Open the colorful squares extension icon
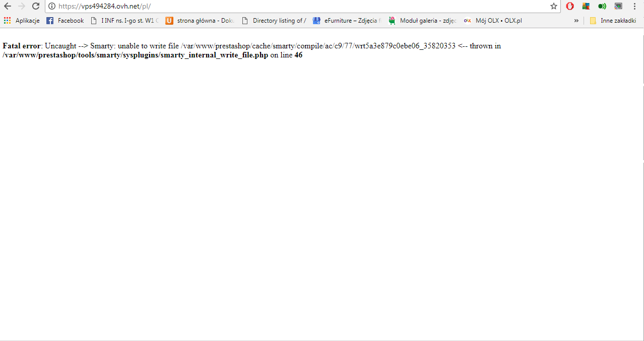Viewport: 644px width, 341px height. pos(586,6)
